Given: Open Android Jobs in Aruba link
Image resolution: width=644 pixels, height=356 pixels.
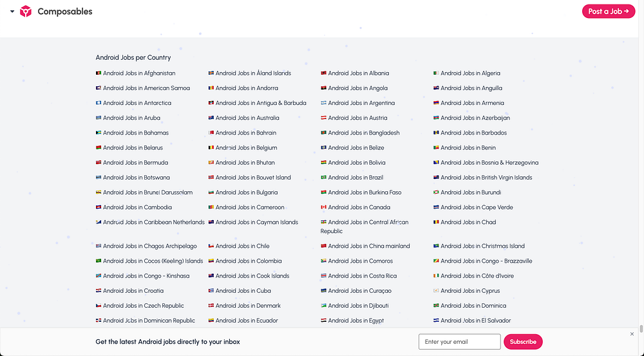Looking at the screenshot, I should click(128, 118).
